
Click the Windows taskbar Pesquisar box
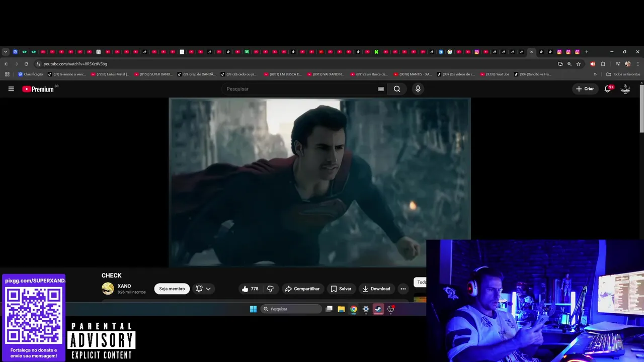tap(291, 309)
